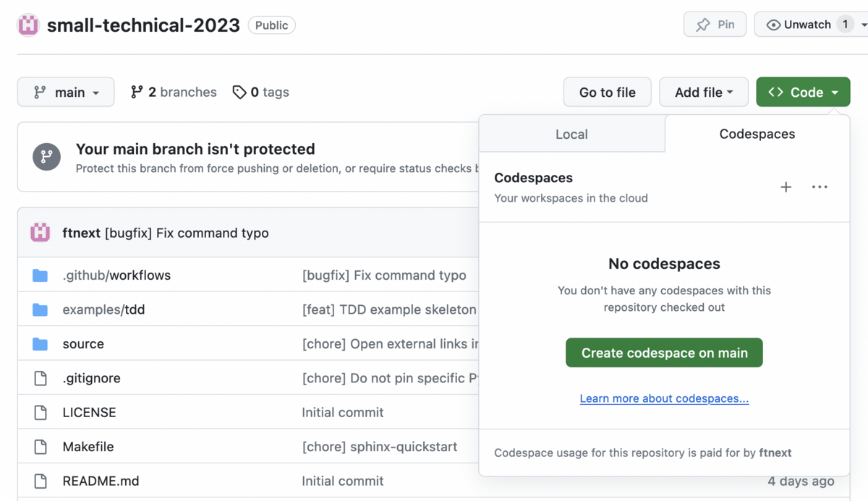Viewport: 868px width, 501px height.
Task: Click Go to file
Action: [607, 92]
